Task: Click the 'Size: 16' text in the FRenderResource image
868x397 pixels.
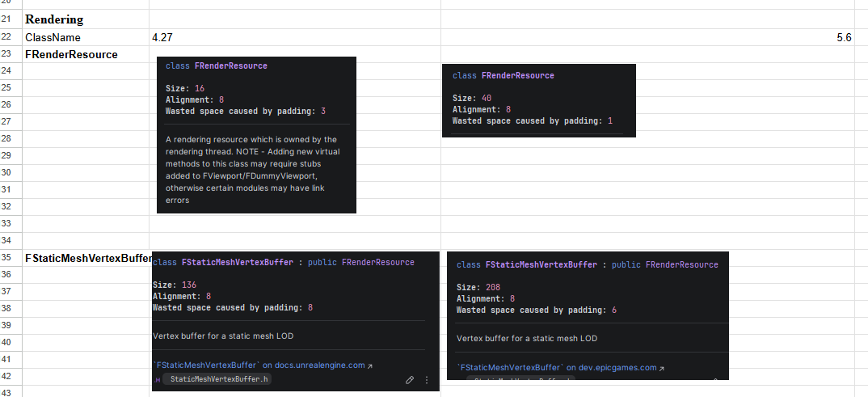Action: [x=185, y=88]
